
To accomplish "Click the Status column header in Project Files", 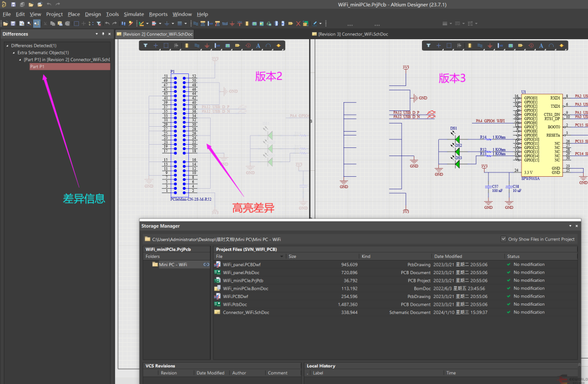I will (x=513, y=256).
